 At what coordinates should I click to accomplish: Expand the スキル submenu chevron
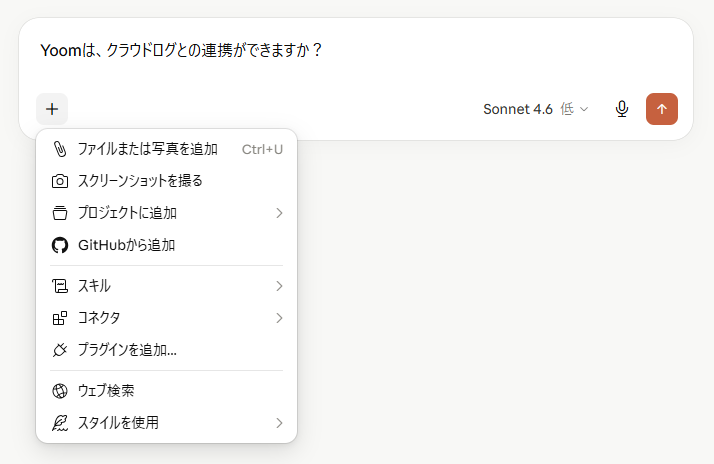(x=279, y=286)
